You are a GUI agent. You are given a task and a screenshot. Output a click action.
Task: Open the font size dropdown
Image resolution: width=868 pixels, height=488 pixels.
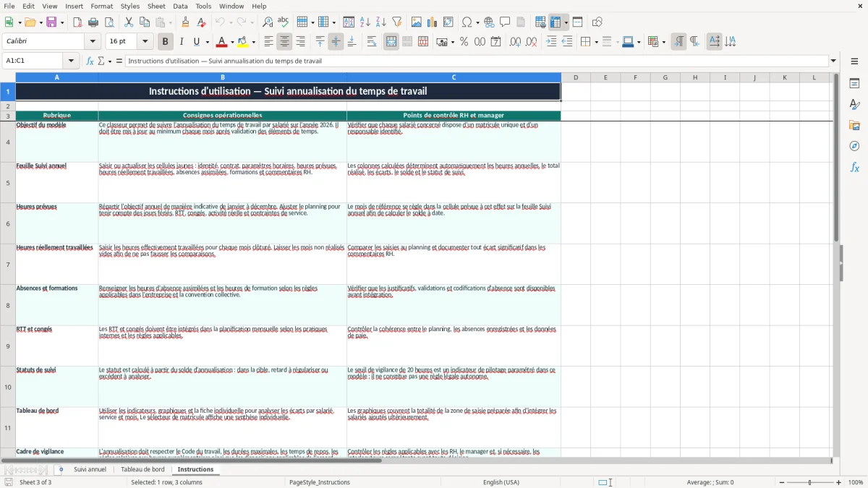click(145, 42)
